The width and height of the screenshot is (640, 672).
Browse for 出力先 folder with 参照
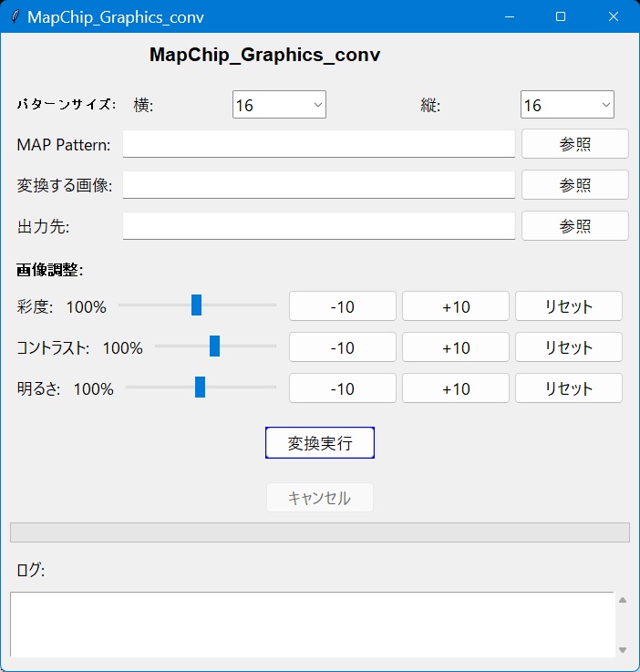coord(575,226)
